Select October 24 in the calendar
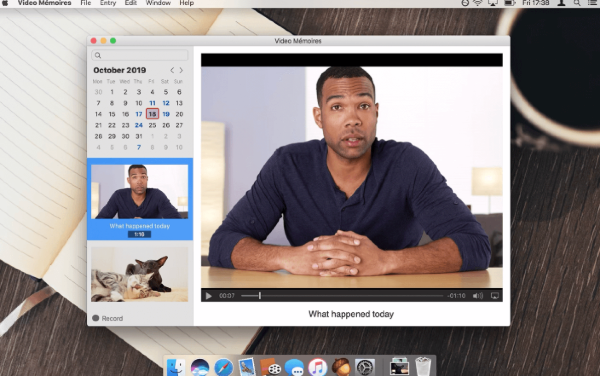The width and height of the screenshot is (600, 376). pyautogui.click(x=139, y=125)
